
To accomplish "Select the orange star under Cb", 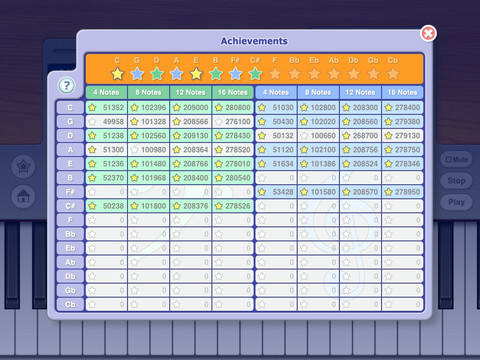I will [x=393, y=74].
